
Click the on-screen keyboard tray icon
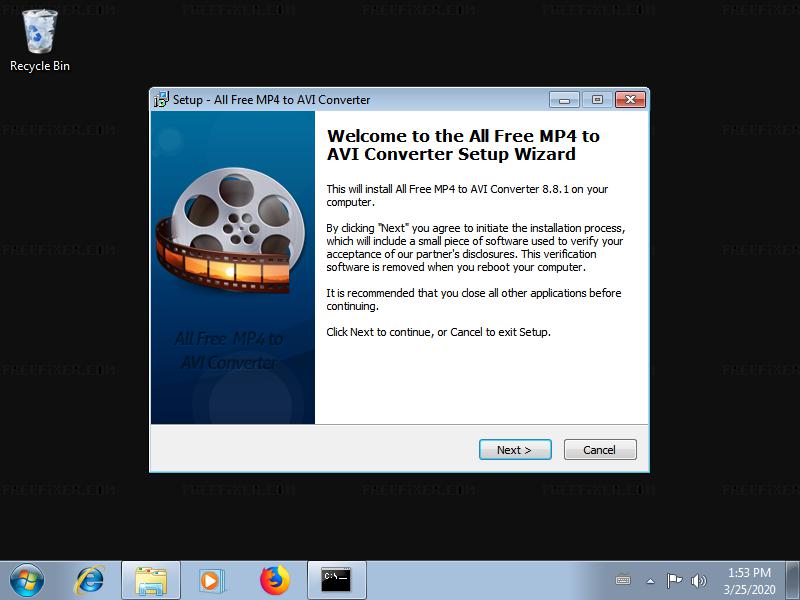click(x=623, y=580)
